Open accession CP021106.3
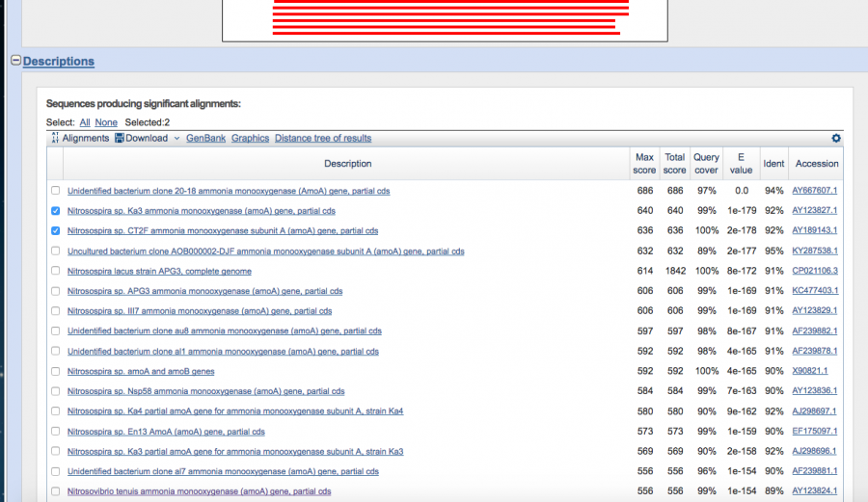This screenshot has height=502, width=868. [x=815, y=271]
